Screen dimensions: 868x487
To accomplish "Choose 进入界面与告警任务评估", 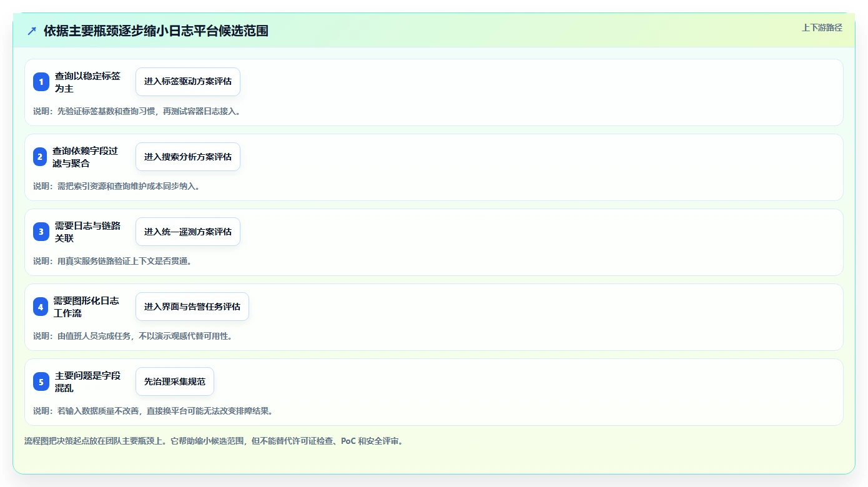I will click(192, 307).
